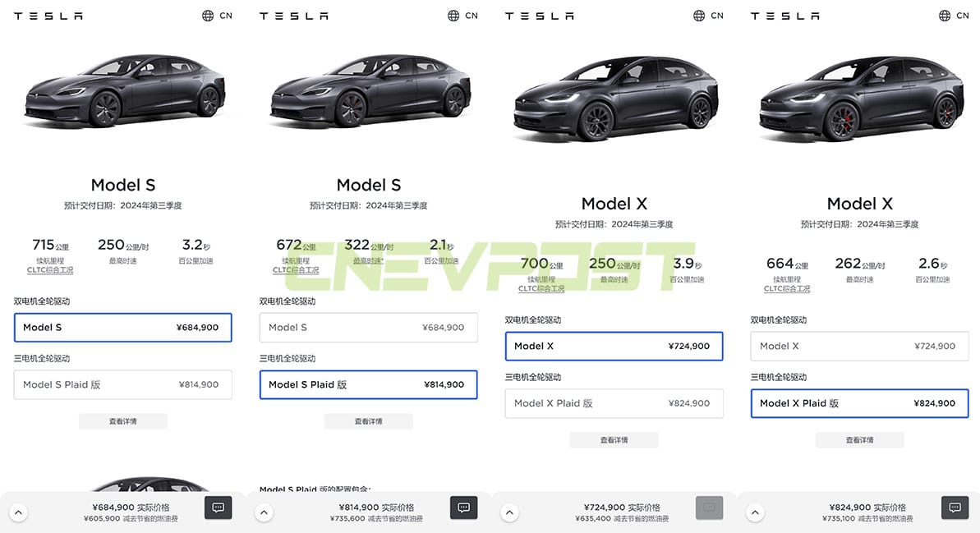The height and width of the screenshot is (533, 980).
Task: Expand the bottom chevron in the third Model X panel
Action: click(x=509, y=511)
